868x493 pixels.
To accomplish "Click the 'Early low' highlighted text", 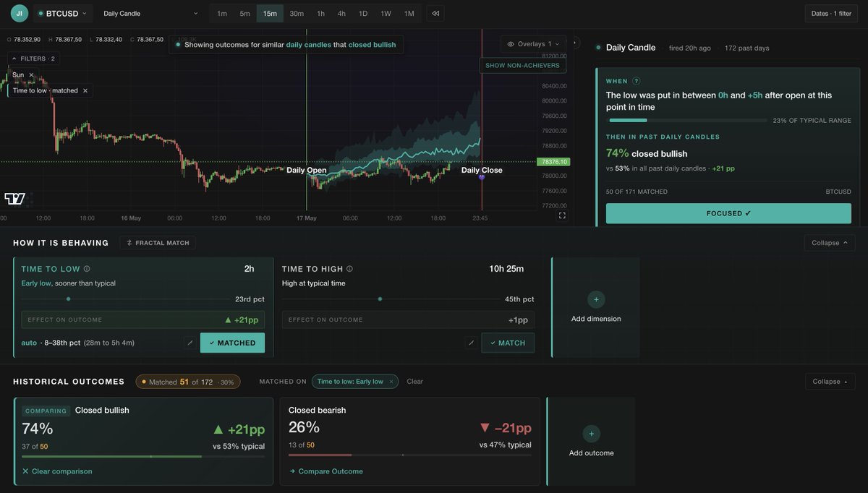I will point(35,283).
